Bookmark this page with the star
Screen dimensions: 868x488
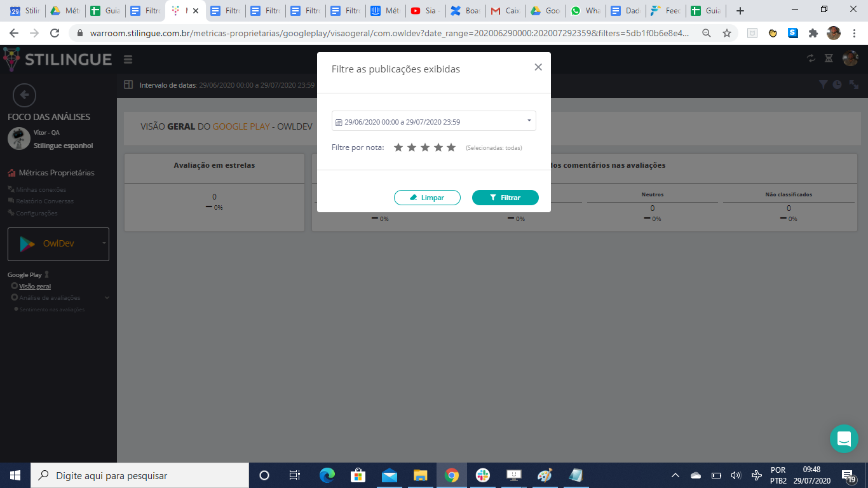(x=727, y=33)
